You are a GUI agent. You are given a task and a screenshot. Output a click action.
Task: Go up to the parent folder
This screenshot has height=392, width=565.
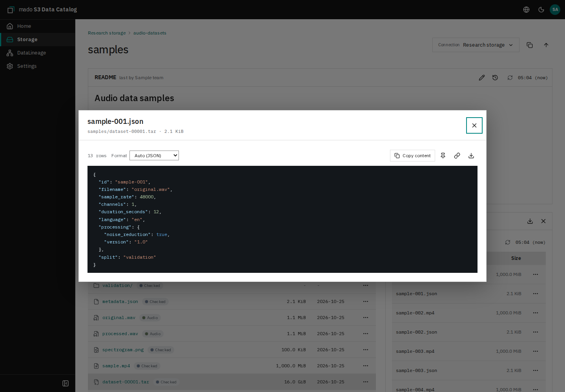tap(546, 45)
